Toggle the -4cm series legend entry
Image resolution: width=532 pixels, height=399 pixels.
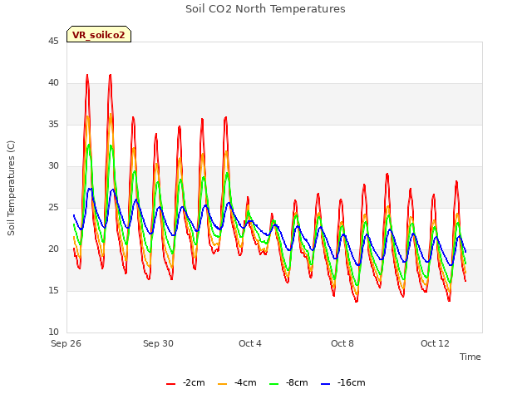point(237,383)
